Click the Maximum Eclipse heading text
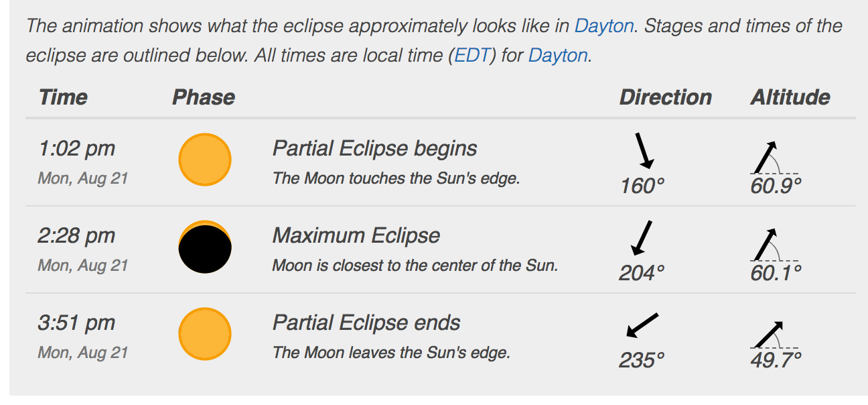868x405 pixels. pyautogui.click(x=356, y=235)
